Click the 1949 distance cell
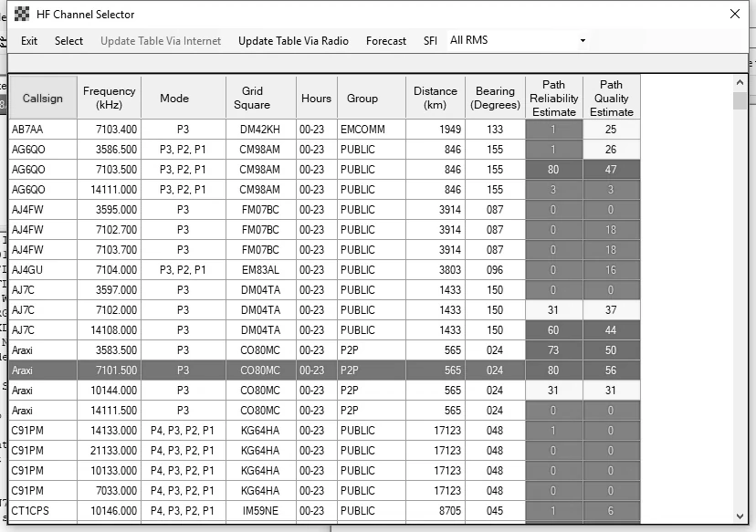Image resolution: width=756 pixels, height=532 pixels. point(436,130)
